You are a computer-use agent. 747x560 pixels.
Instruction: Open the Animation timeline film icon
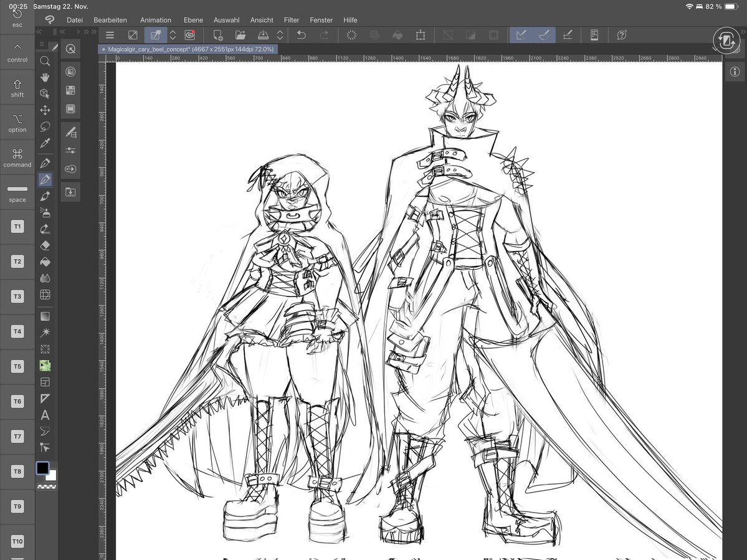pos(70,110)
